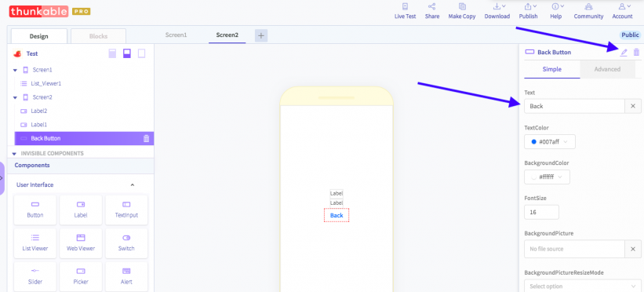The width and height of the screenshot is (644, 292).
Task: Collapse the Screen1 tree node
Action: point(15,71)
